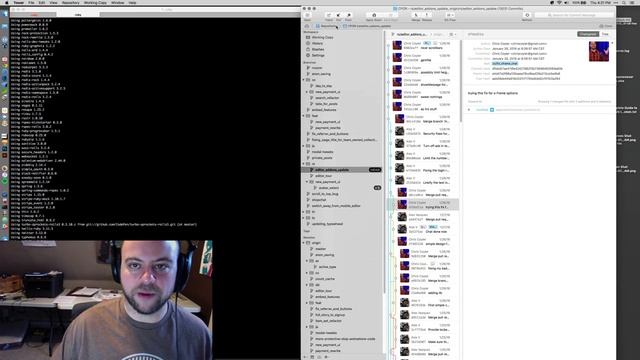Open History in the sidebar

tap(317, 43)
